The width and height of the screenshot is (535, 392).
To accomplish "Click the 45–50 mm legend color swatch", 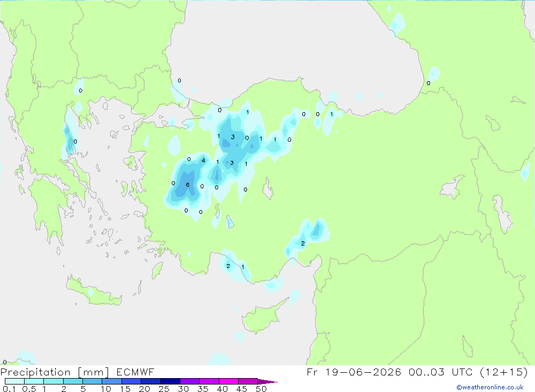I will pos(248,381).
